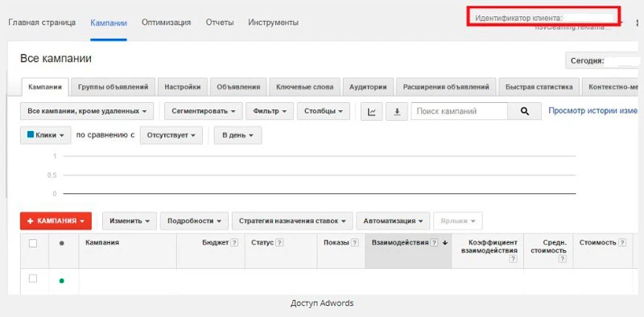This screenshot has width=644, height=317.
Task: Open the В день interval dropdown
Action: tap(237, 135)
